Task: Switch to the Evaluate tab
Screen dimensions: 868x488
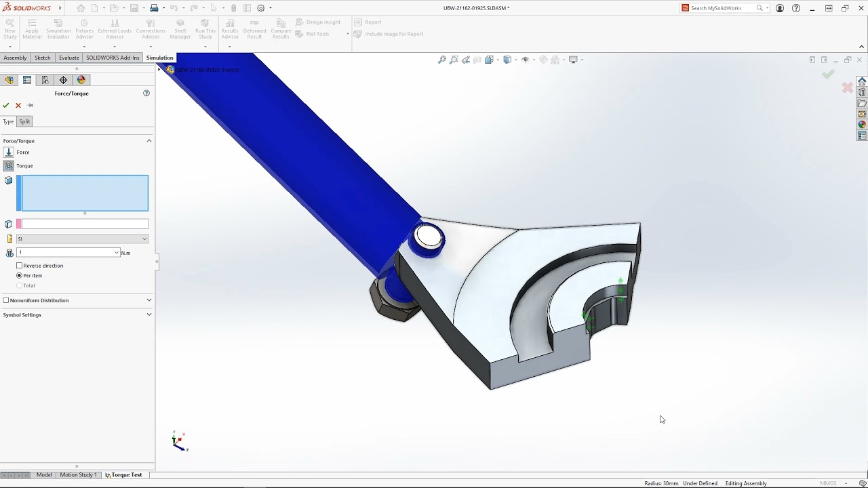Action: click(x=68, y=58)
